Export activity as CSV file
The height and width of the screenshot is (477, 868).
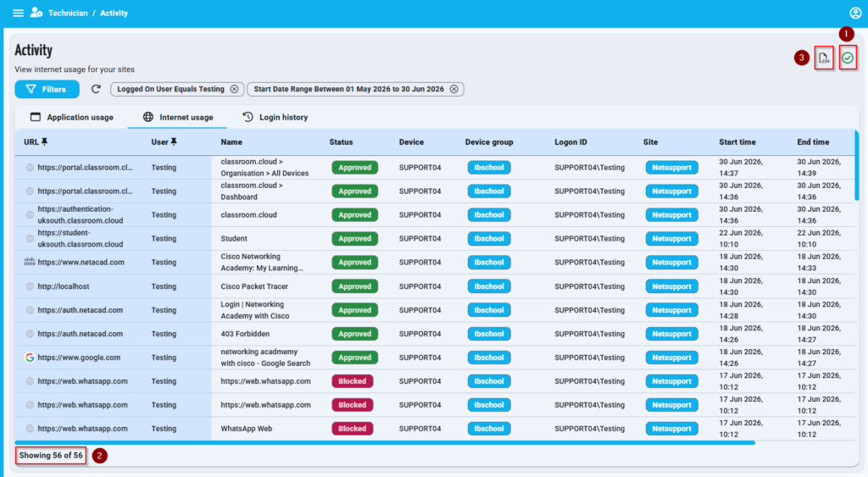[x=824, y=58]
